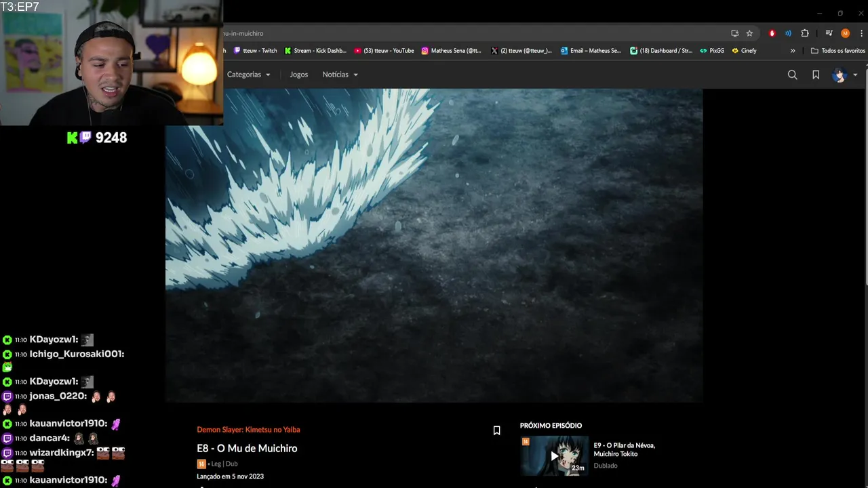Open the Demon Slayer: Kimetsu no Yaiba series link
This screenshot has height=488, width=868.
(x=248, y=430)
